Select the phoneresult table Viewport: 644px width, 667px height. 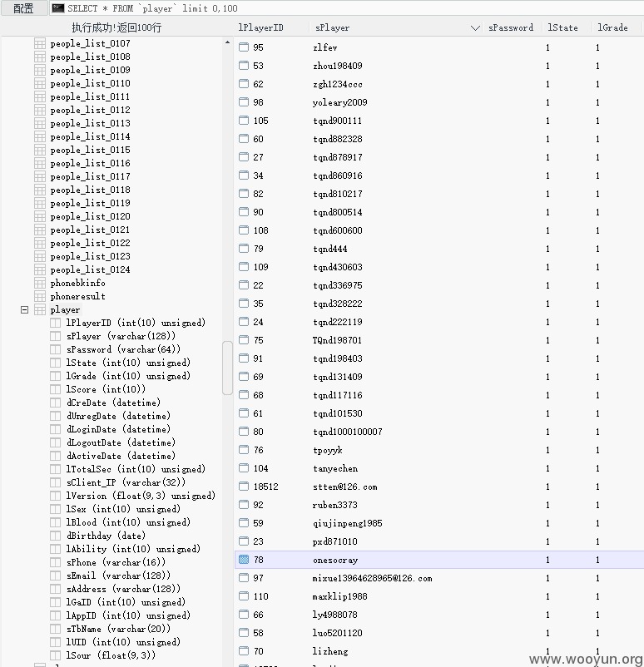(78, 297)
